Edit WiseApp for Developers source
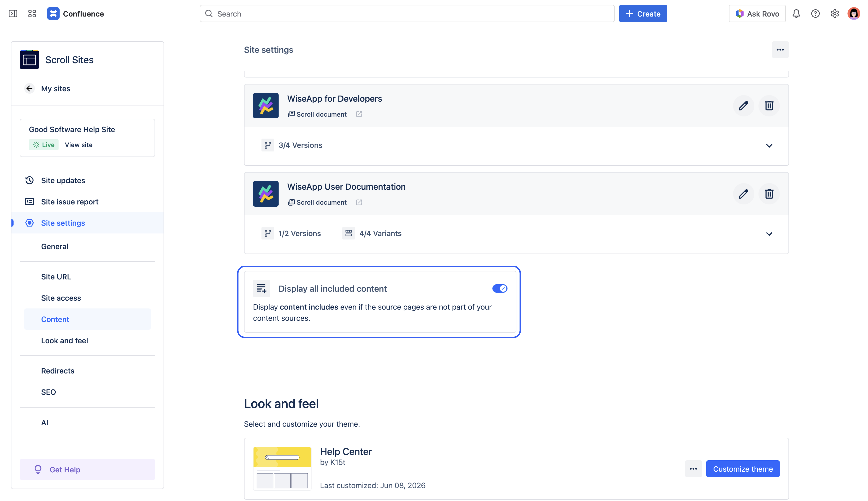 click(744, 106)
